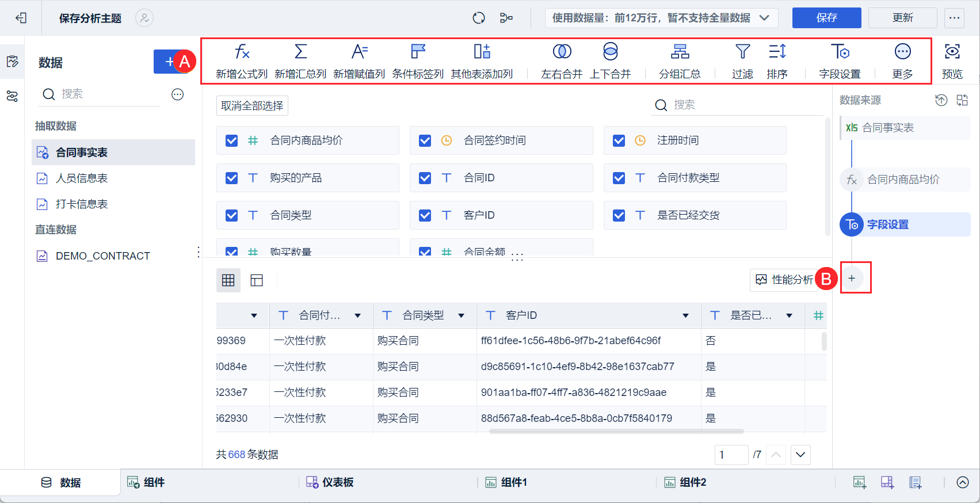
Task: Select the 新增汇总列 sigma tool
Action: coord(300,61)
